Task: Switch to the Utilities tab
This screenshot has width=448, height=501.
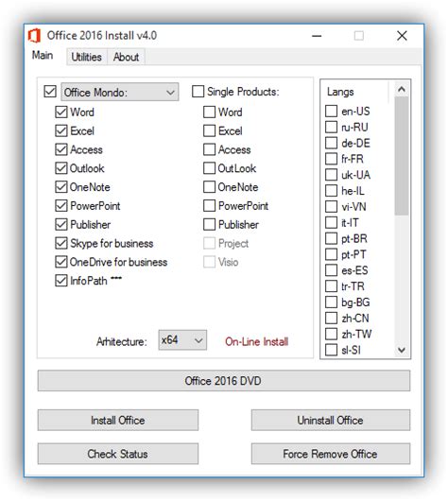Action: pos(87,57)
